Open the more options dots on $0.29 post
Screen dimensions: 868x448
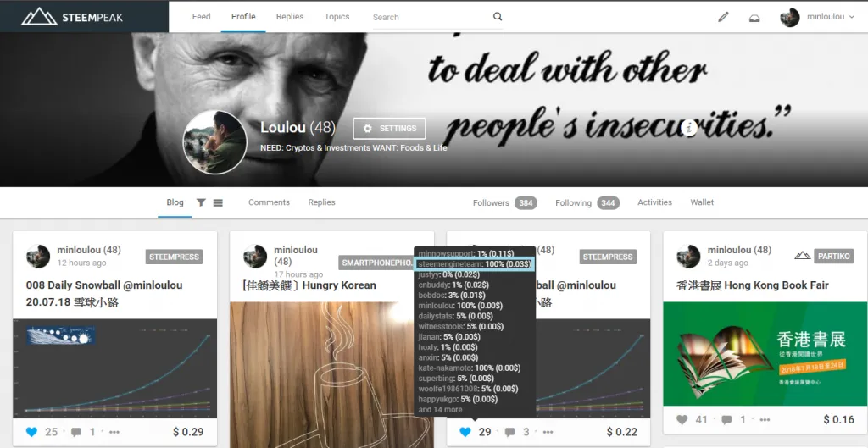(x=114, y=433)
